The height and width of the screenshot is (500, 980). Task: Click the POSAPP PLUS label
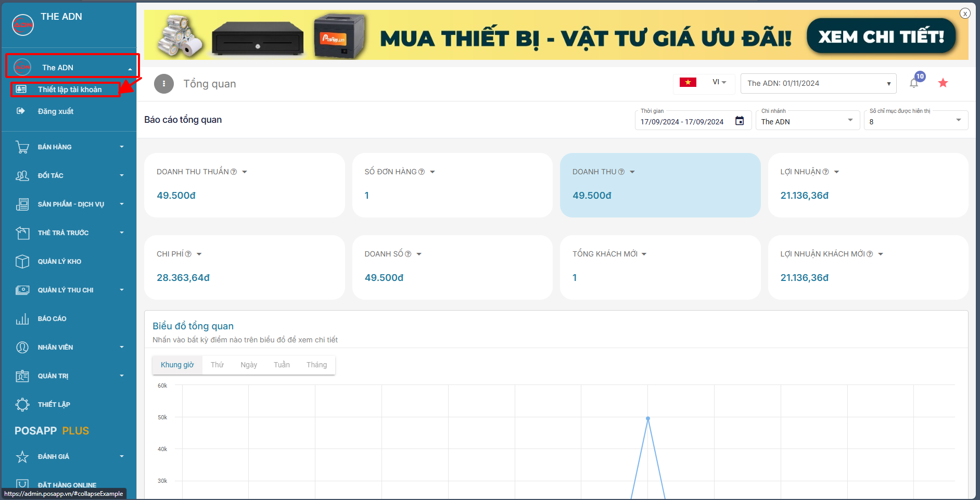[x=52, y=431]
